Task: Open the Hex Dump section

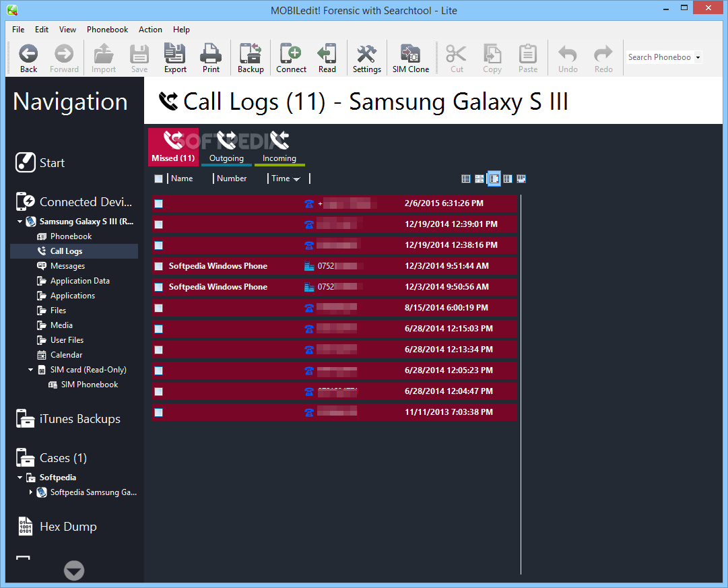Action: [57, 527]
